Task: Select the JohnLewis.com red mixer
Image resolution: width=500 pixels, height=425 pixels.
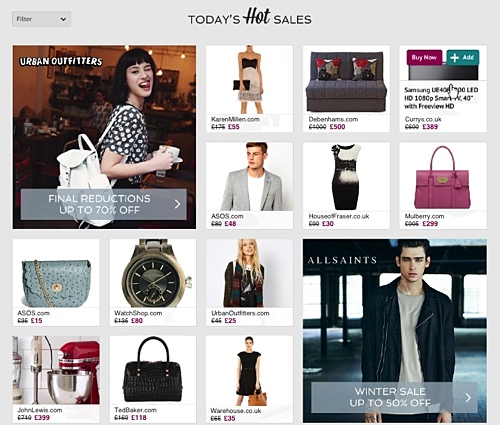Action: tap(56, 370)
